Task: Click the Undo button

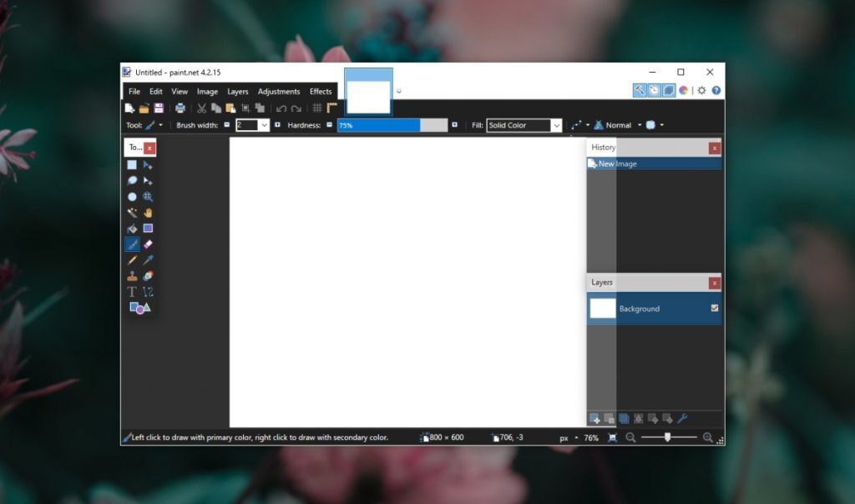Action: [282, 108]
